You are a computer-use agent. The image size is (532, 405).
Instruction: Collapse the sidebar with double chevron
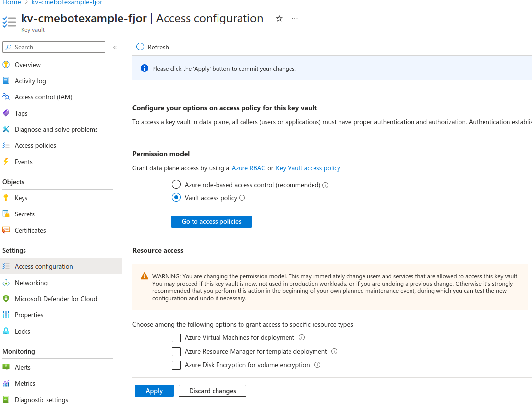point(115,47)
